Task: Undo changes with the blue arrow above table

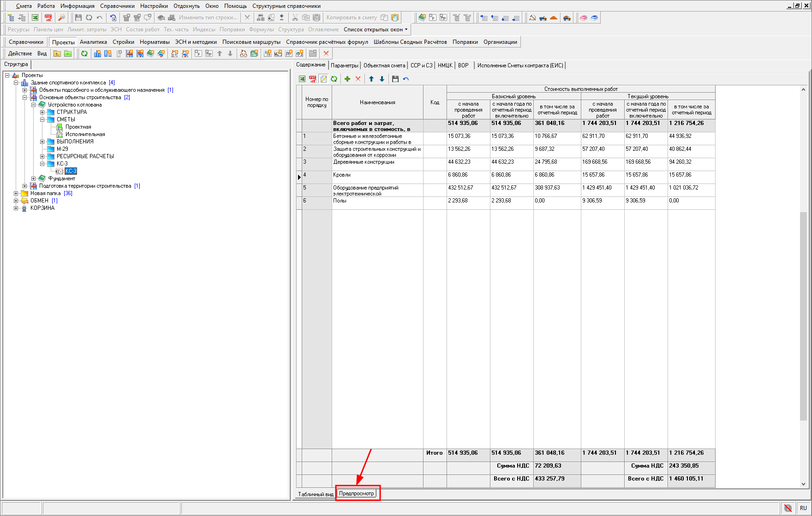Action: [x=406, y=79]
